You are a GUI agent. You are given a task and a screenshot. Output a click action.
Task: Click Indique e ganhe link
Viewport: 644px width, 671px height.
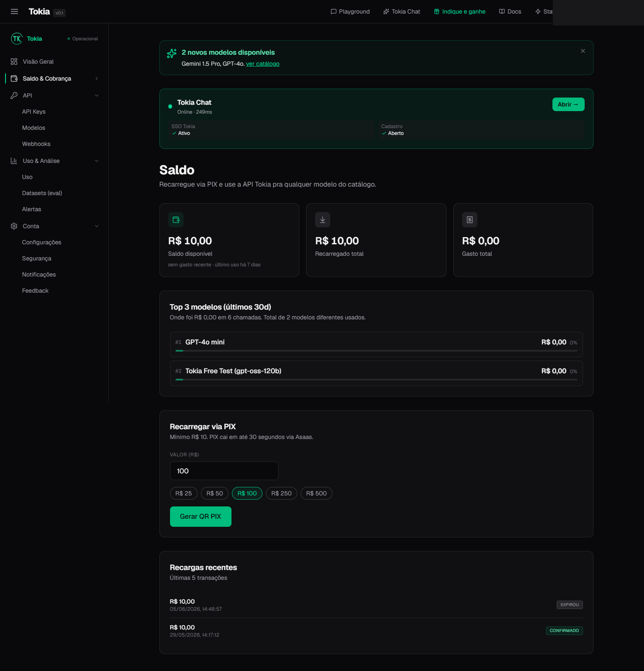pyautogui.click(x=460, y=11)
